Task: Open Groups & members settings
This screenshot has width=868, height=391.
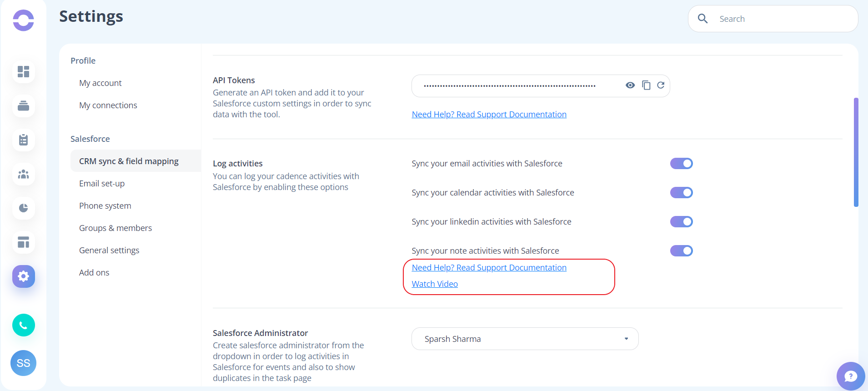Action: (x=115, y=228)
